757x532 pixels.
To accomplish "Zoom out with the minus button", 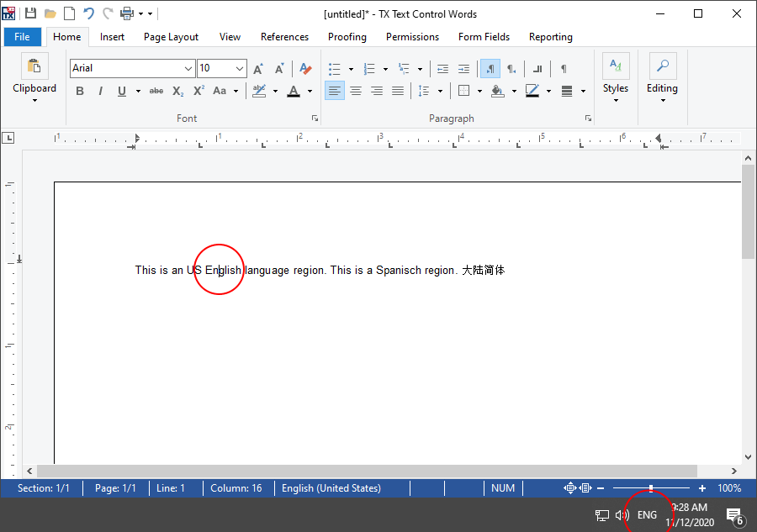I will click(x=601, y=488).
